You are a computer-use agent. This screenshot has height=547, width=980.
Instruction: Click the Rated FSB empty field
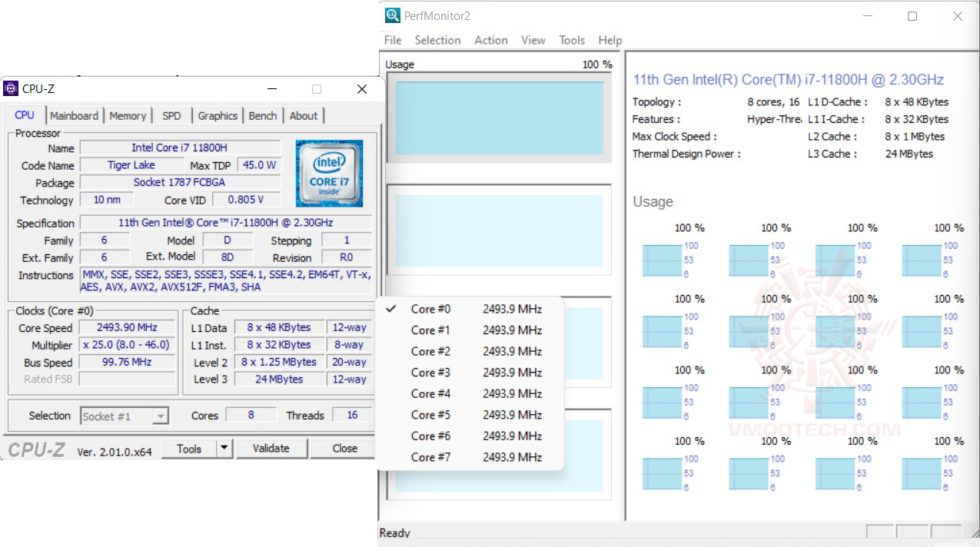(127, 380)
